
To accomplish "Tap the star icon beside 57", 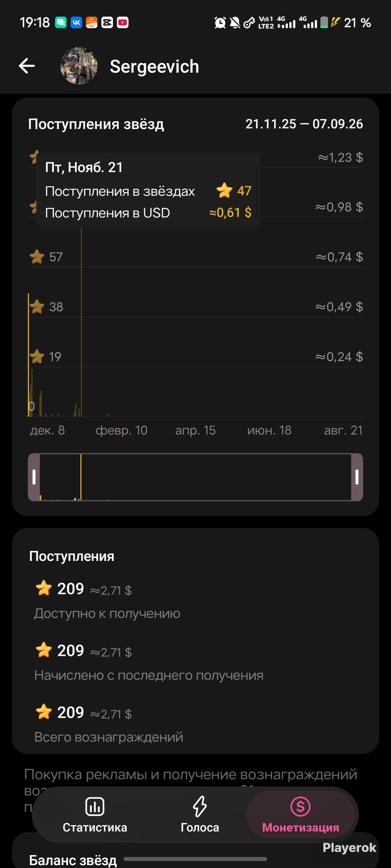I will click(37, 257).
